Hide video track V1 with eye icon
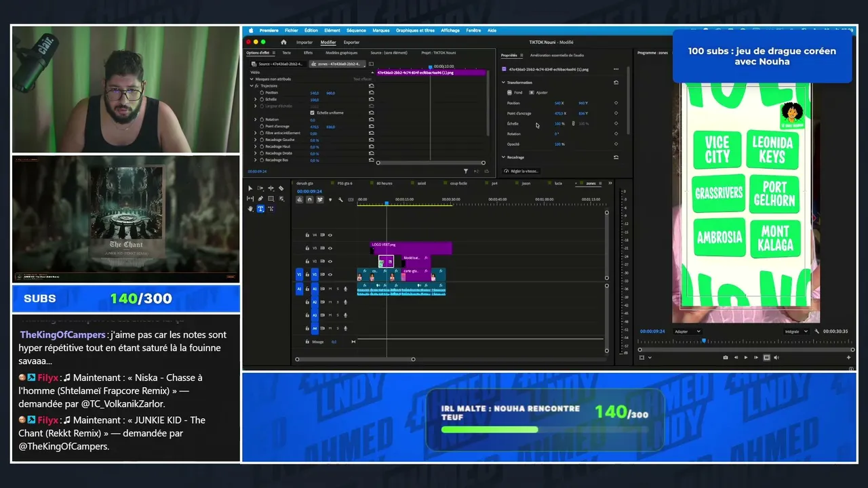 pos(330,274)
